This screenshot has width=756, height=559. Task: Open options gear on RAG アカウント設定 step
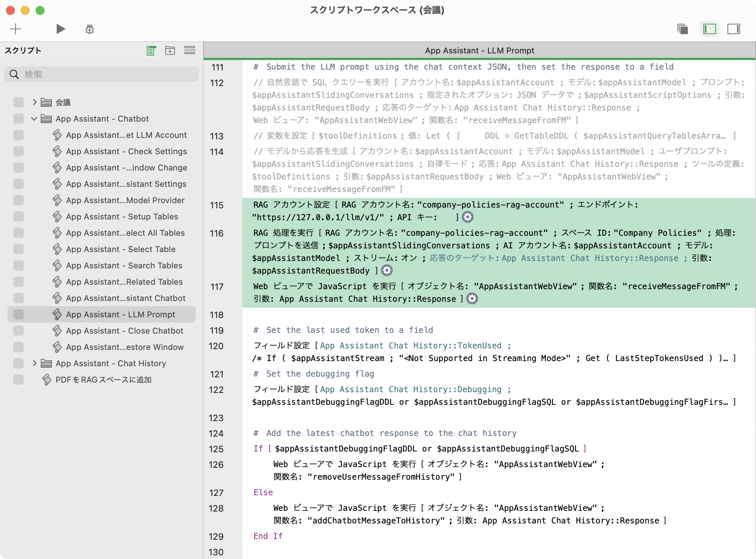coord(468,217)
